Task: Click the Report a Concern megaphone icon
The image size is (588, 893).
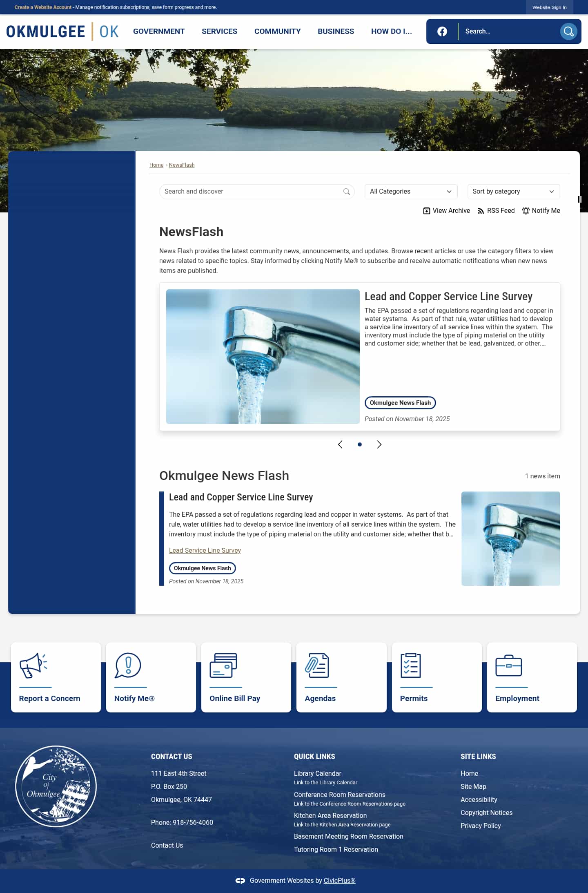Action: [33, 665]
